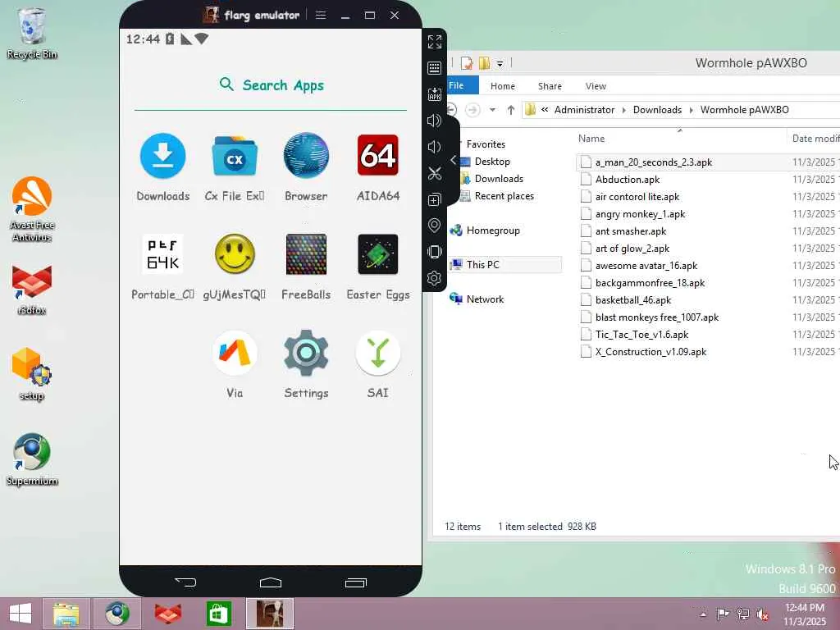Open the Browser globe app
The height and width of the screenshot is (630, 840).
306,156
